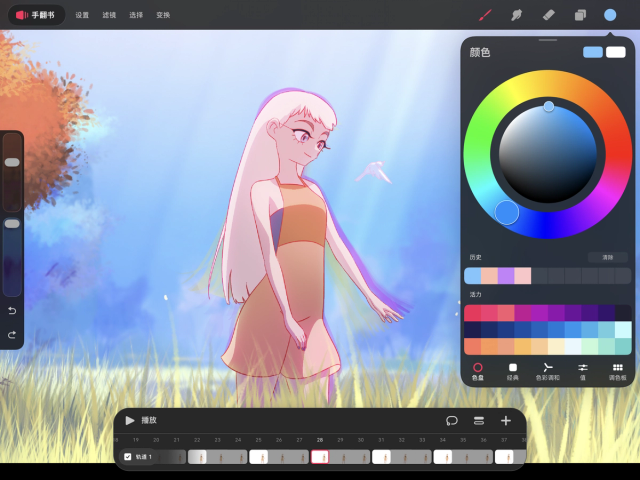640x480 pixels.
Task: Select frame 28 on the timeline
Action: [x=320, y=456]
